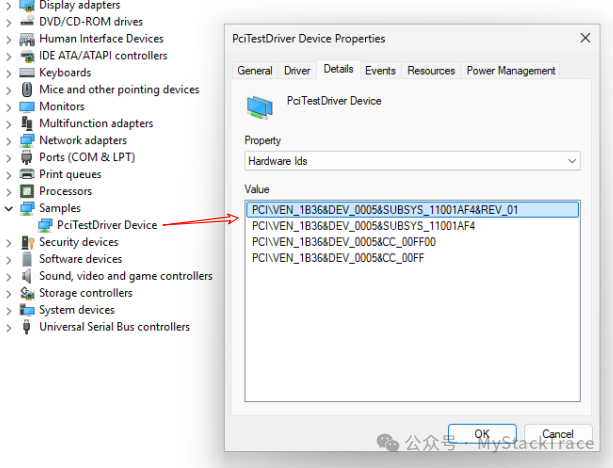613x468 pixels.
Task: Click the Keyboards category icon
Action: point(27,73)
